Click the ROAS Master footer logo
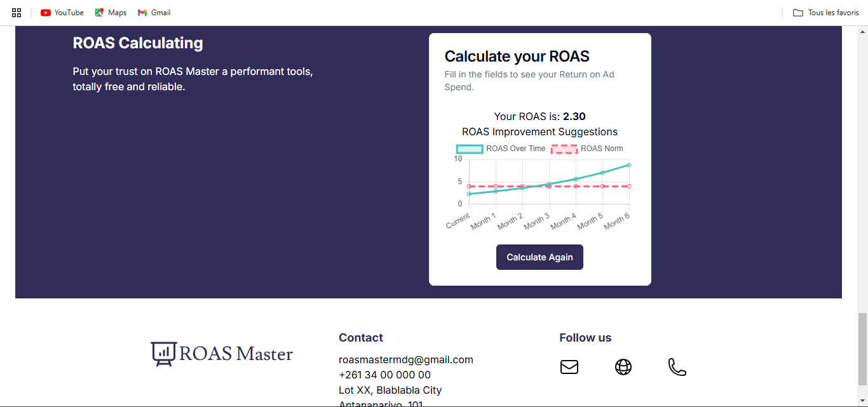The width and height of the screenshot is (868, 407). coord(222,354)
